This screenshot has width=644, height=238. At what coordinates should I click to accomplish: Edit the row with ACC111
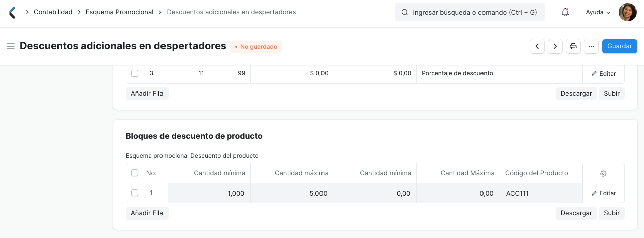[x=603, y=193]
